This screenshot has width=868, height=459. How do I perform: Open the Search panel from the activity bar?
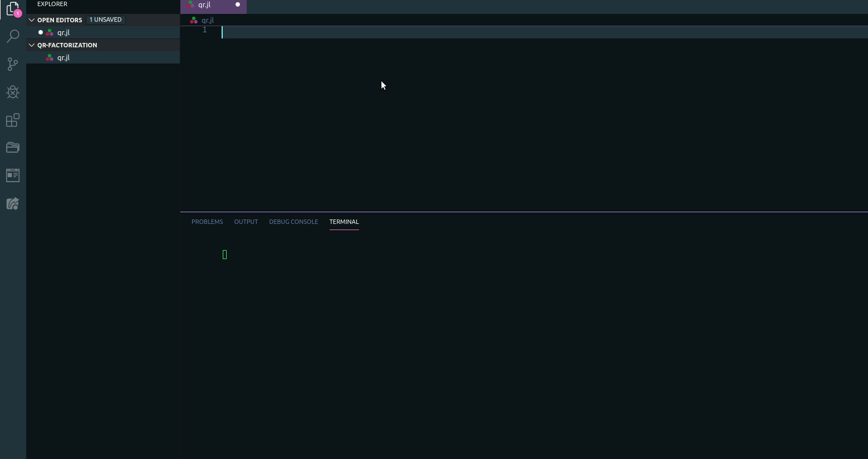tap(12, 36)
